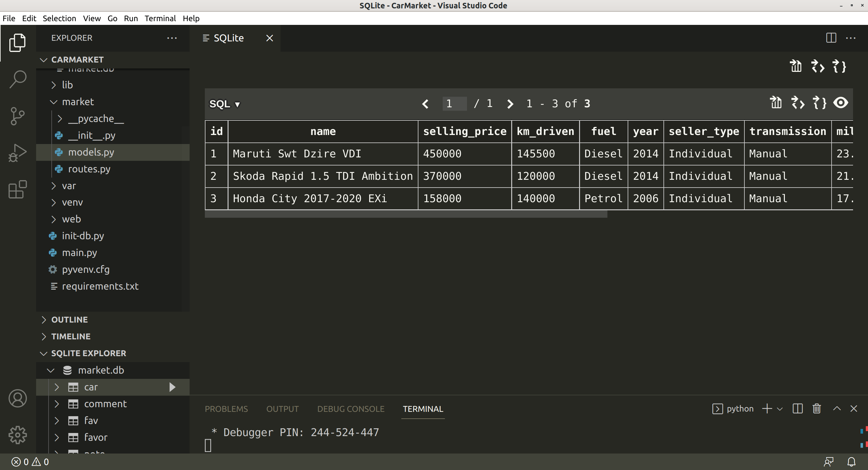Open the SQL dropdown in the result header
Screen dimensions: 868x470
225,104
